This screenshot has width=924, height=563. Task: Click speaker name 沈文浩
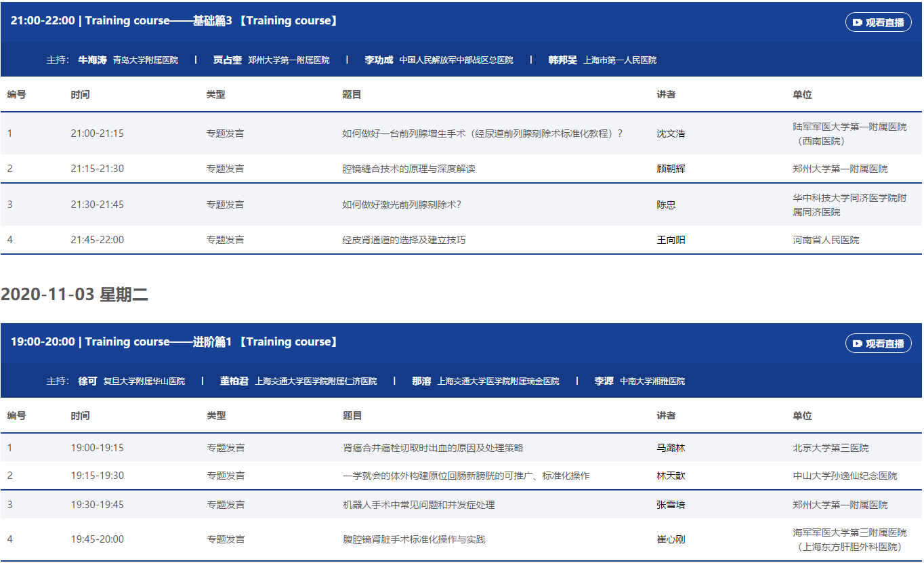point(671,133)
